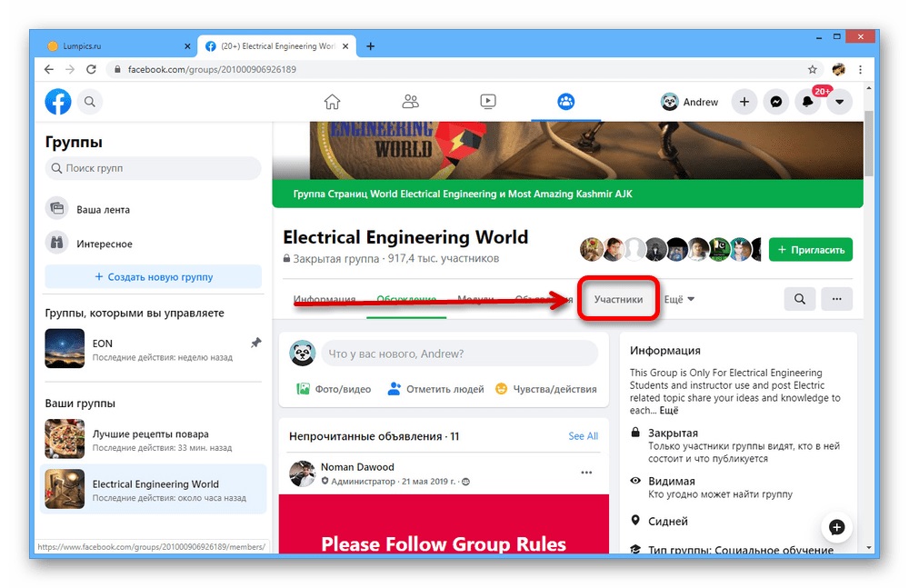
Task: Switch to the Участники tab
Action: 618,299
